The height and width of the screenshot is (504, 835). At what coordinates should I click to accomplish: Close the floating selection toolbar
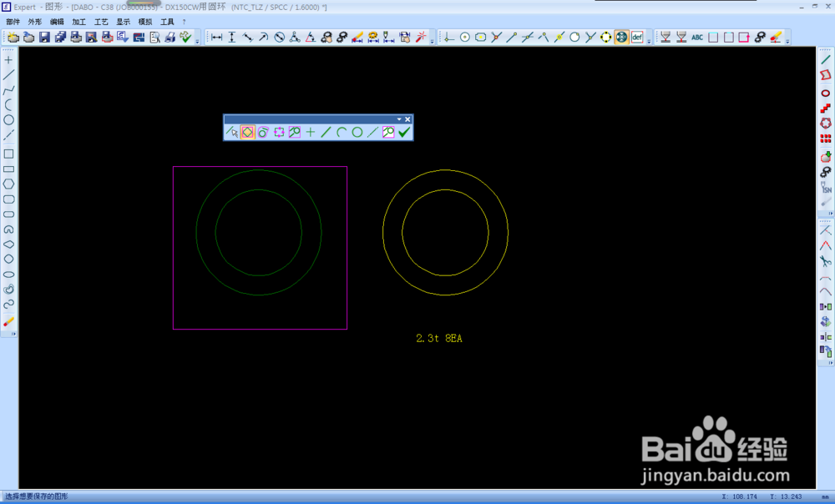408,119
